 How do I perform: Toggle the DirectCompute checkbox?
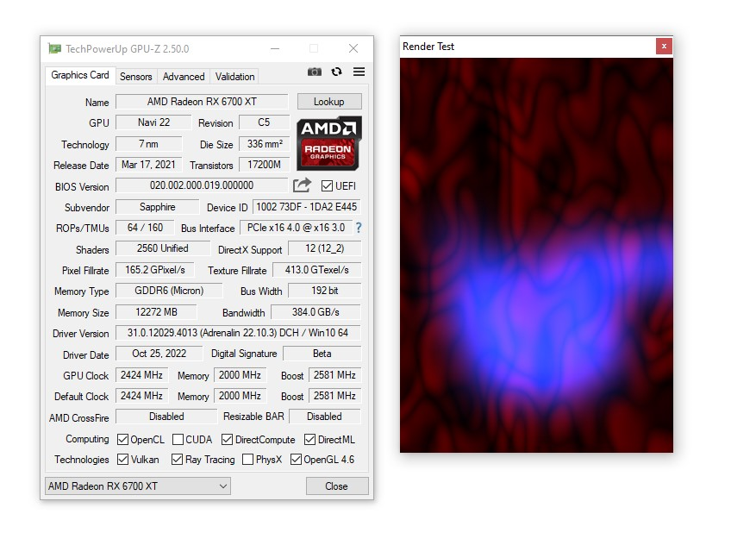227,439
